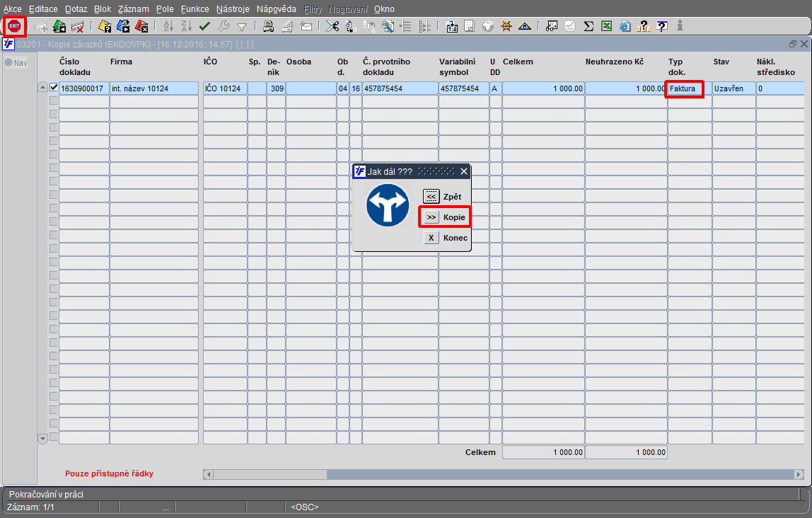Image resolution: width=812 pixels, height=518 pixels.
Task: Open the Nástroje menu
Action: [233, 8]
